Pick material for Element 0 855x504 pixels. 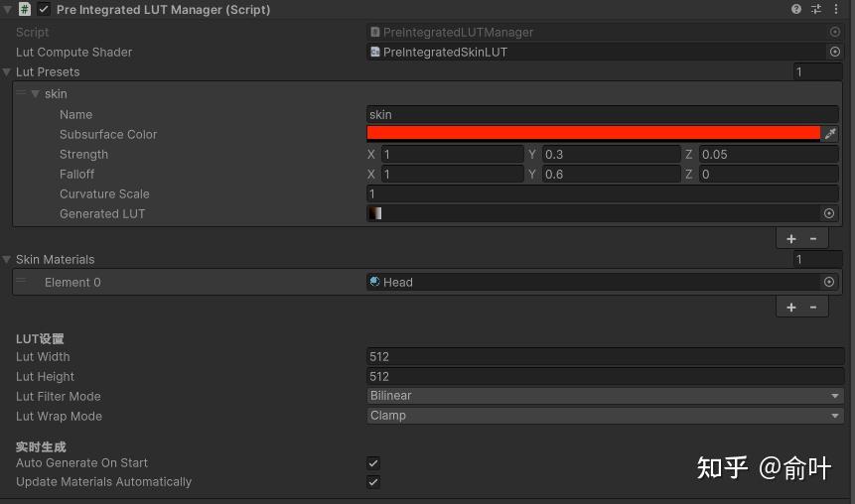click(x=829, y=282)
